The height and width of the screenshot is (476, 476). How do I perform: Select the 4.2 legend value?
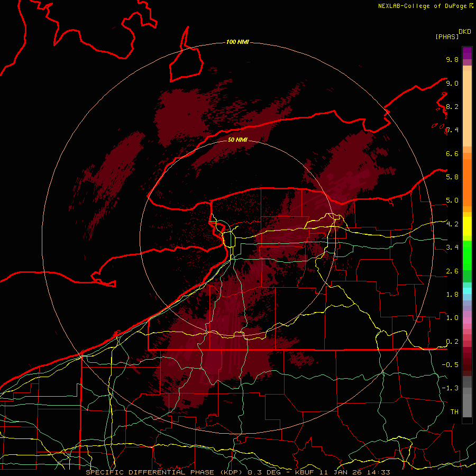(452, 224)
